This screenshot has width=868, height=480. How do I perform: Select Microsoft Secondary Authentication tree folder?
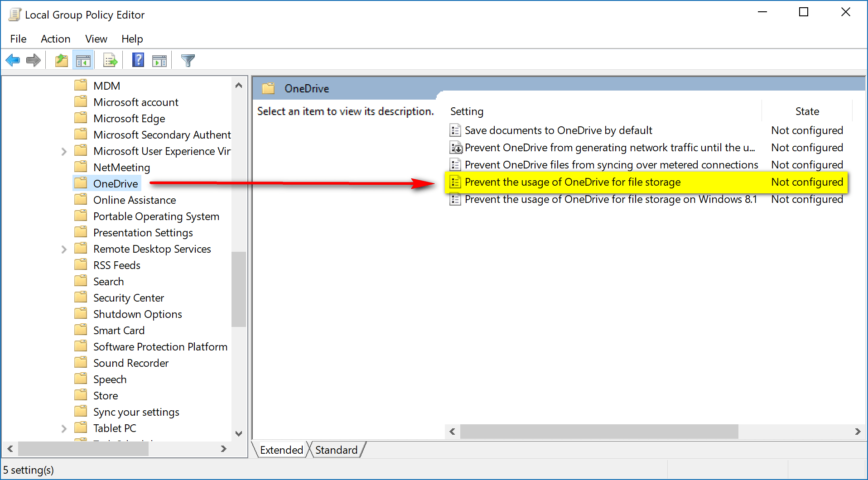coord(162,135)
